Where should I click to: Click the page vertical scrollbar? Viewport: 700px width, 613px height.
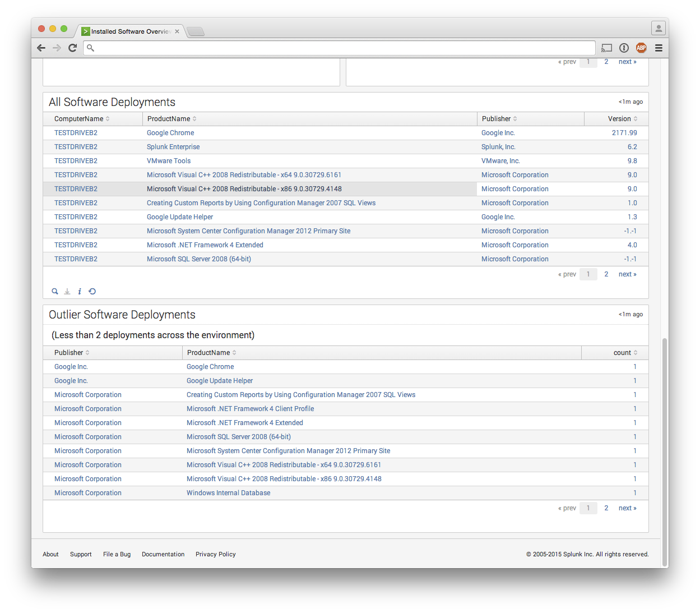coord(665,452)
